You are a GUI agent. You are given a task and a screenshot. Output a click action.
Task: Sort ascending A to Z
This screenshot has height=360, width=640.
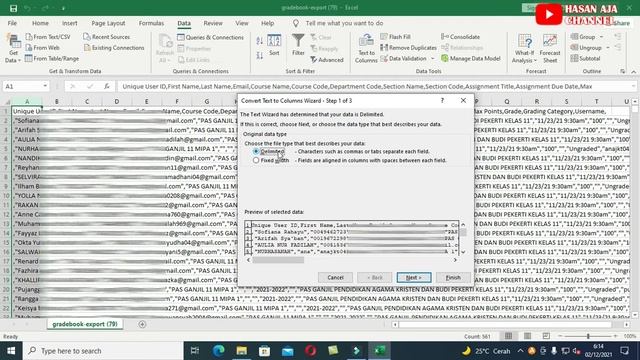(x=260, y=40)
